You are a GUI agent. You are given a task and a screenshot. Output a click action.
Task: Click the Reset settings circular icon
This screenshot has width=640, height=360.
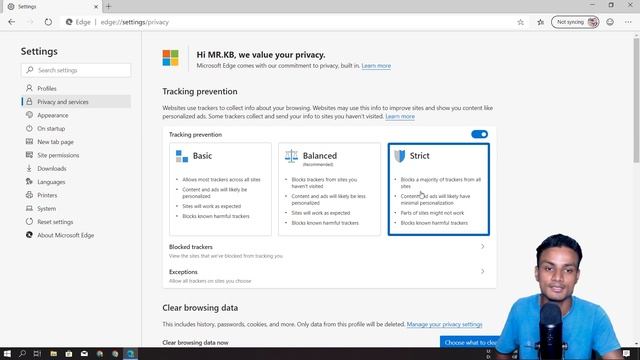pyautogui.click(x=29, y=222)
